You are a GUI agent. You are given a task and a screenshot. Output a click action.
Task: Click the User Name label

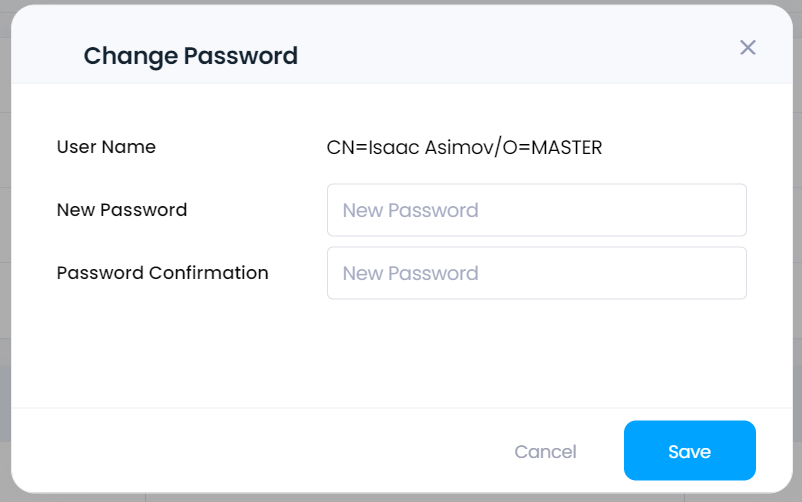tap(106, 147)
